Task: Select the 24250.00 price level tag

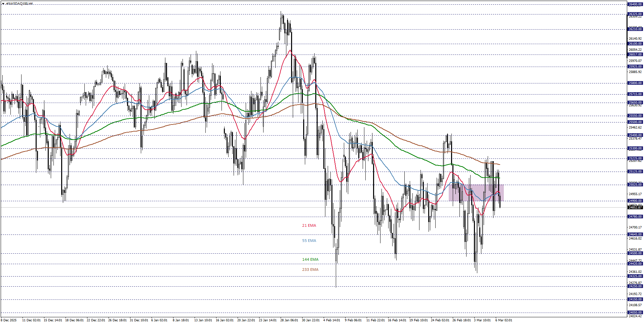Action: (635, 286)
